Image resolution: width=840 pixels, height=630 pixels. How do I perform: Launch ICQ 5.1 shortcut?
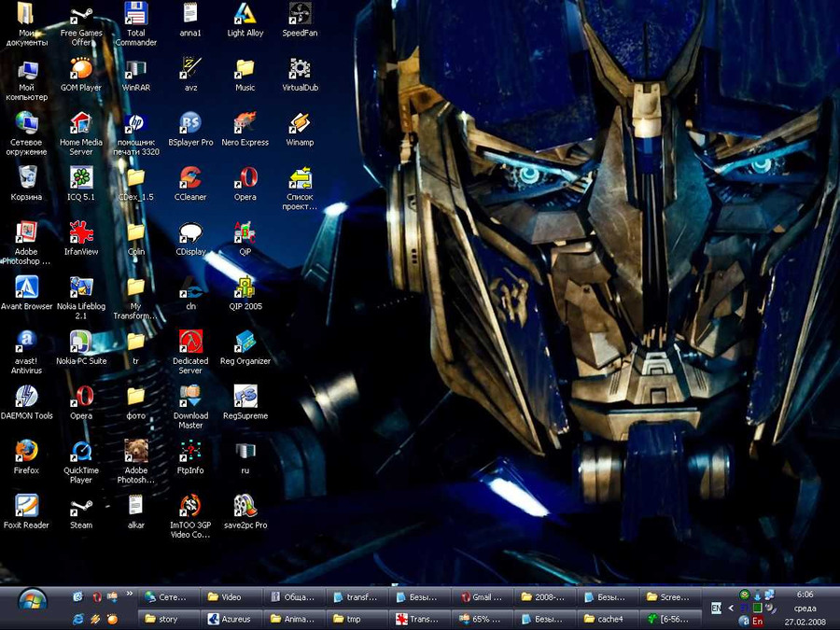coord(81,184)
